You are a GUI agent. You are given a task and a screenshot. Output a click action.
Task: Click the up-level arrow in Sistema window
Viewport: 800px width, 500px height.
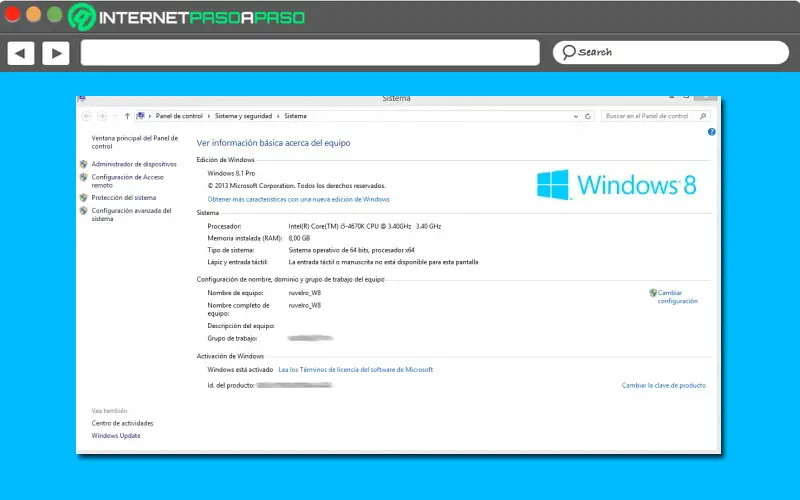tap(127, 116)
